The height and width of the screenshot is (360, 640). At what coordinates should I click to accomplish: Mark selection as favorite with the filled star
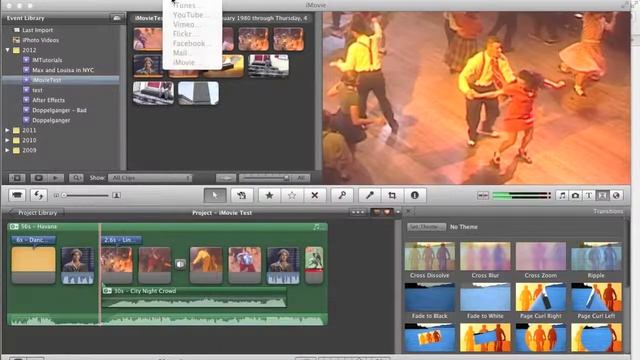[x=269, y=196]
